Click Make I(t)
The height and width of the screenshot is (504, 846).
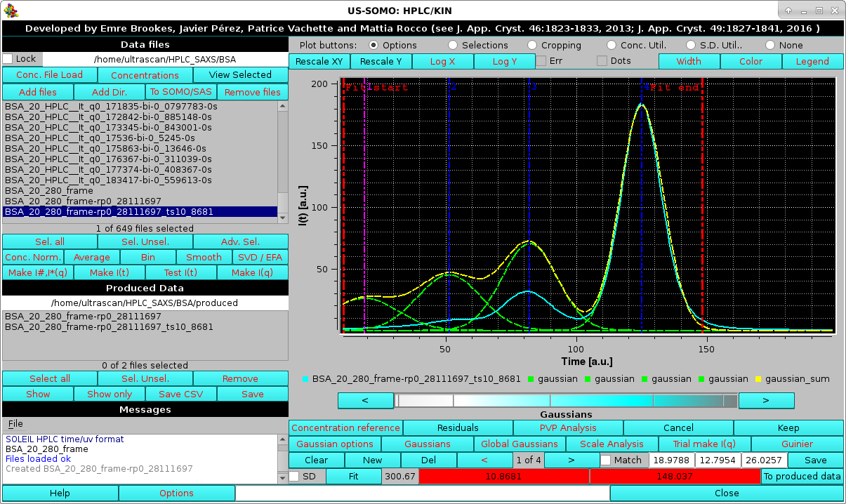coord(109,272)
